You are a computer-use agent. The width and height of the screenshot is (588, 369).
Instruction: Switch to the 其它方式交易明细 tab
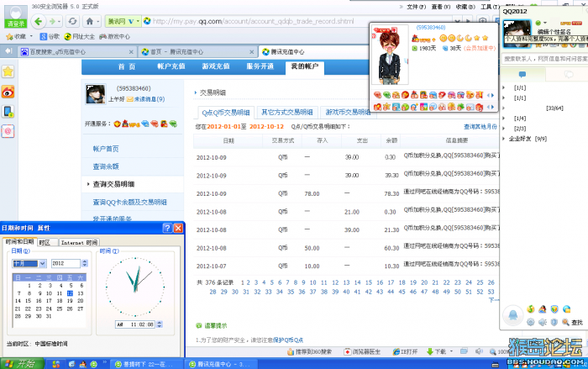[x=287, y=112]
